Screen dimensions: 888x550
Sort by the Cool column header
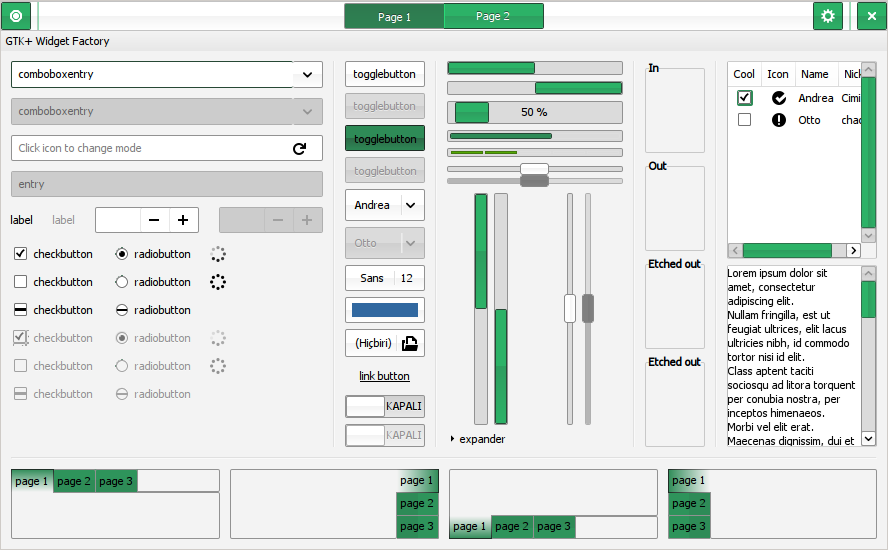pyautogui.click(x=744, y=74)
